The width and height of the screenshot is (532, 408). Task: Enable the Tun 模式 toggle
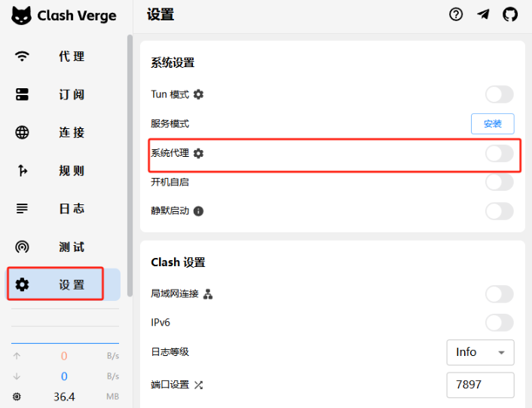point(499,94)
